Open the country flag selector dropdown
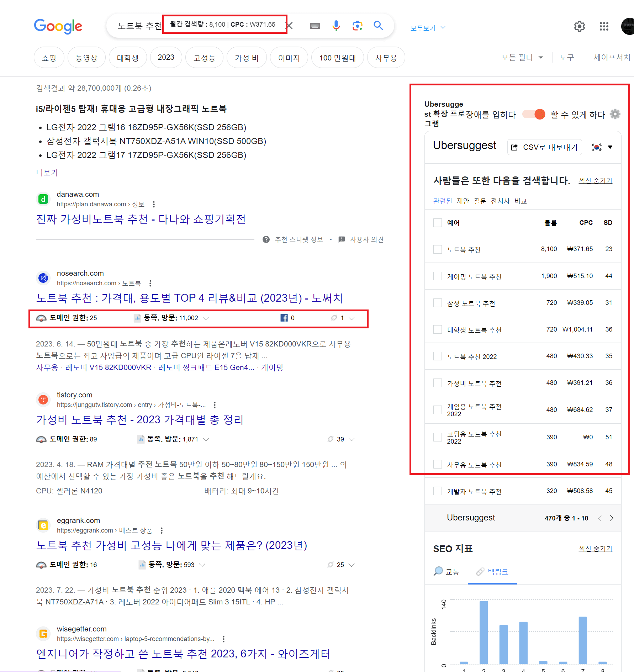Image resolution: width=634 pixels, height=672 pixels. tap(602, 147)
